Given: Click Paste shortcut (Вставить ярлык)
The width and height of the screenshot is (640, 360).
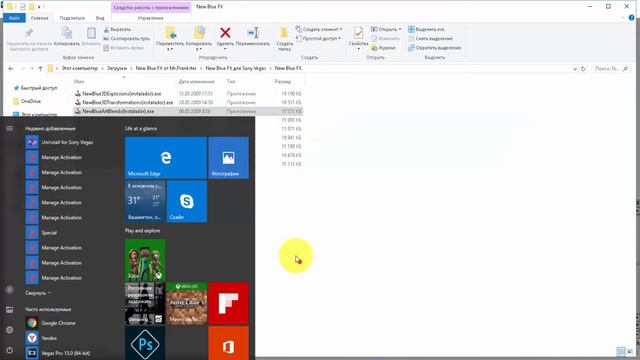Looking at the screenshot, I should click(123, 48).
